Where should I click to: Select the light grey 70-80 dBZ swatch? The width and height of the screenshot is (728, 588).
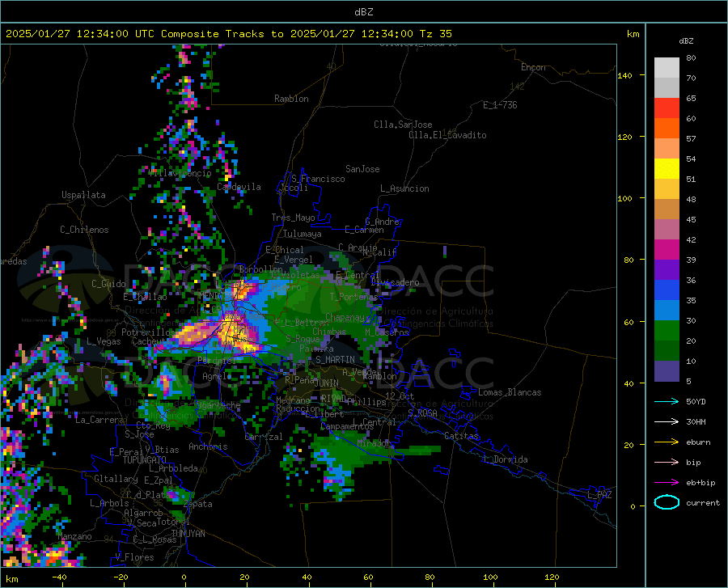point(667,68)
